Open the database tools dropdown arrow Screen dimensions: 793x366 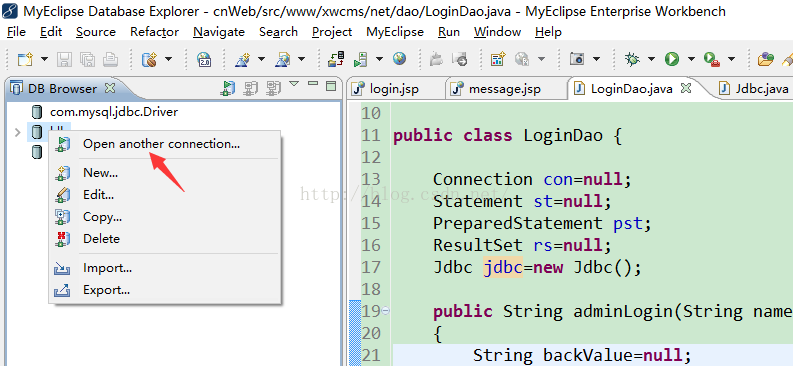point(168,59)
